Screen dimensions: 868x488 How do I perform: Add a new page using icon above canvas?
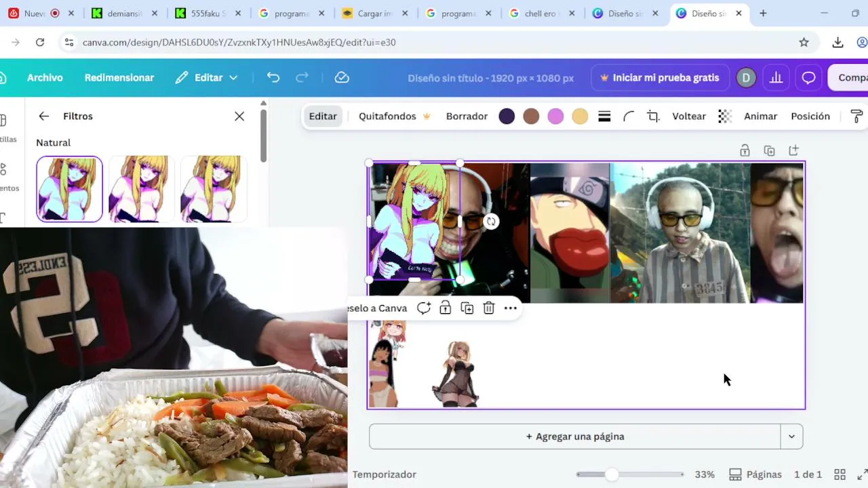click(793, 150)
